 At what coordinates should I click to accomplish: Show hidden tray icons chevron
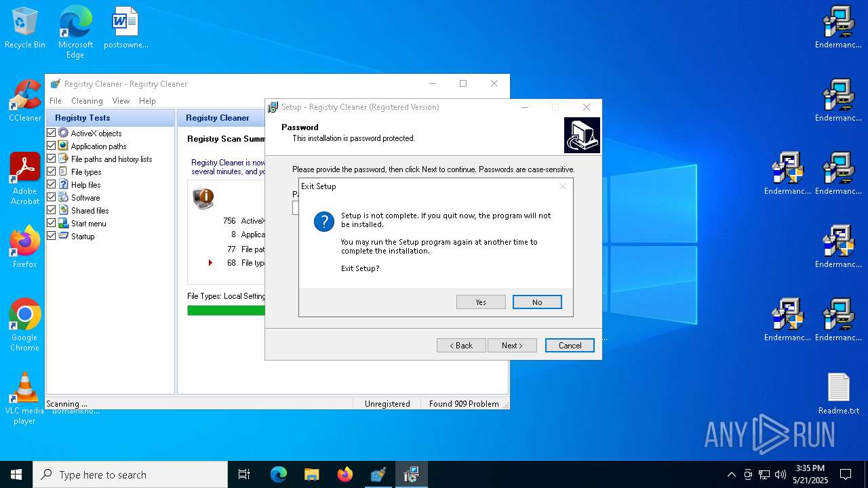coord(731,474)
